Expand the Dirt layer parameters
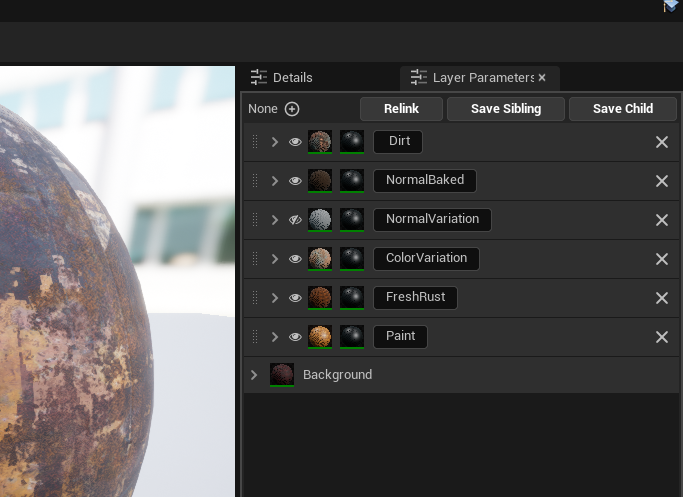The image size is (683, 497). tap(274, 142)
